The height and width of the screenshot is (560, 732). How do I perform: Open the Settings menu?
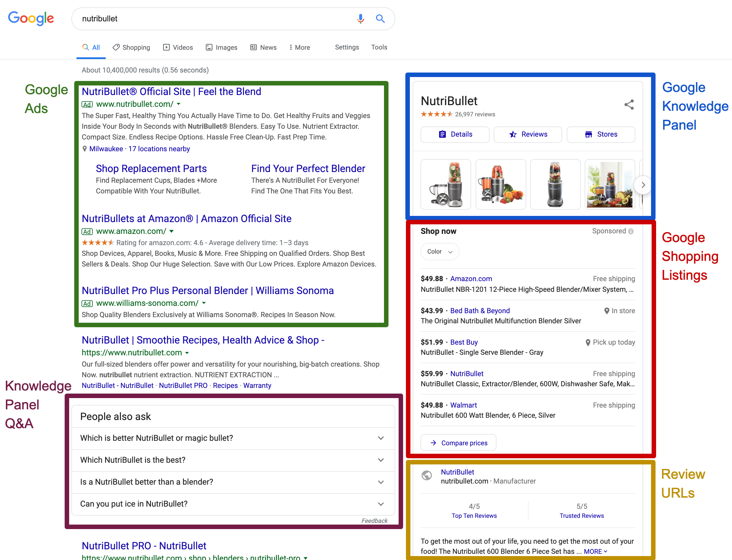tap(347, 47)
